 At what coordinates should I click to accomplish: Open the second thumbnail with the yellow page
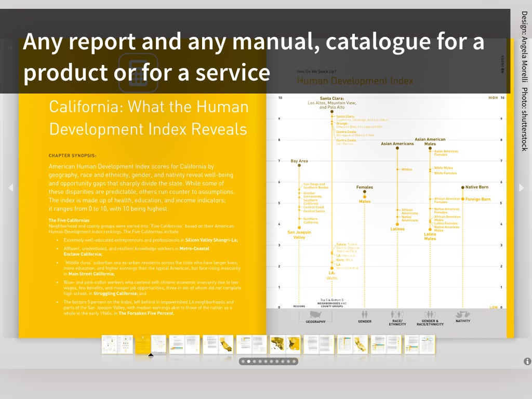(x=151, y=344)
